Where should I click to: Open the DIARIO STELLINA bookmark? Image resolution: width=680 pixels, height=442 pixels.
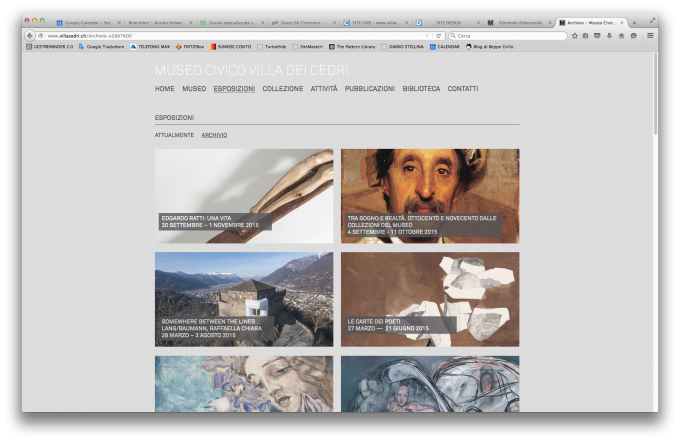click(402, 47)
